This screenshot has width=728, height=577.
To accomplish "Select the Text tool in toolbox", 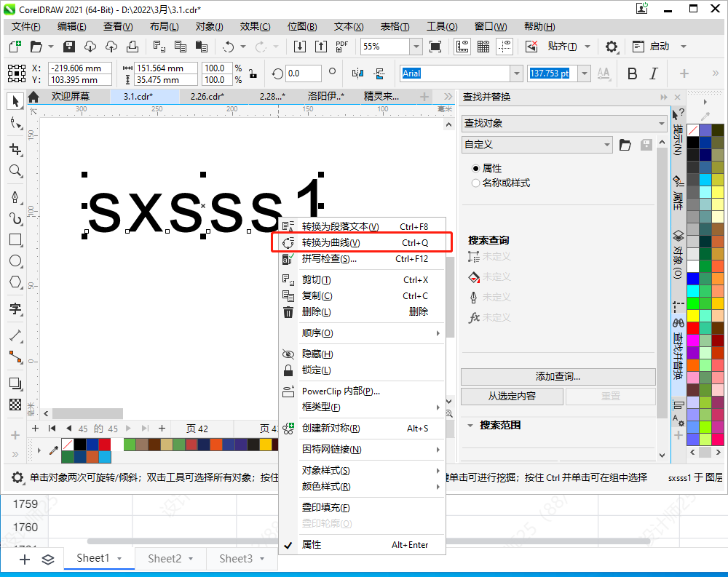I will point(15,308).
